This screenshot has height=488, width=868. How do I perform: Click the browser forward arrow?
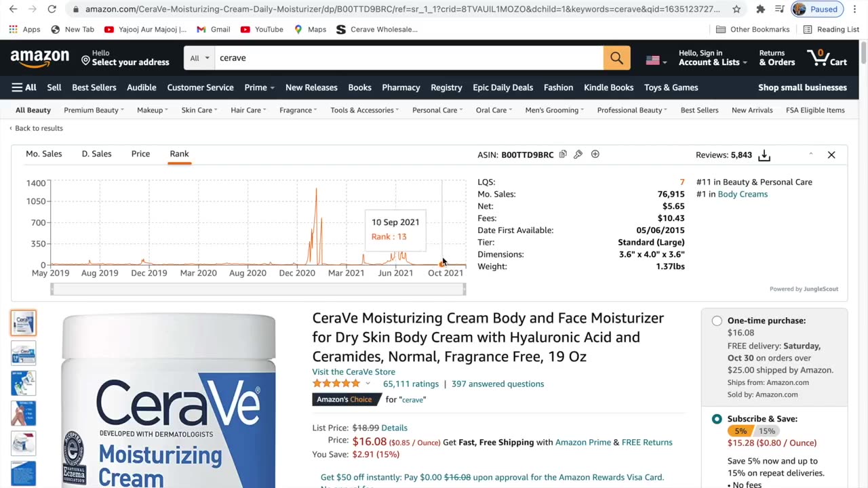pyautogui.click(x=32, y=9)
